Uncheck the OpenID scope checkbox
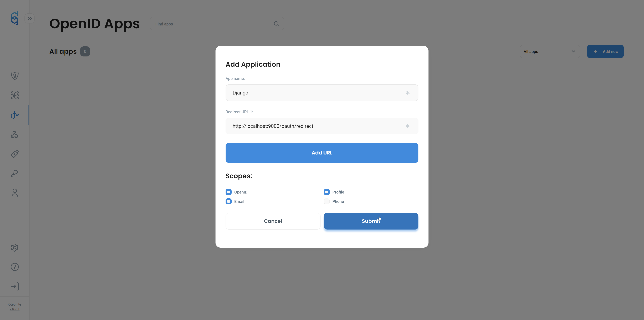 [x=228, y=192]
